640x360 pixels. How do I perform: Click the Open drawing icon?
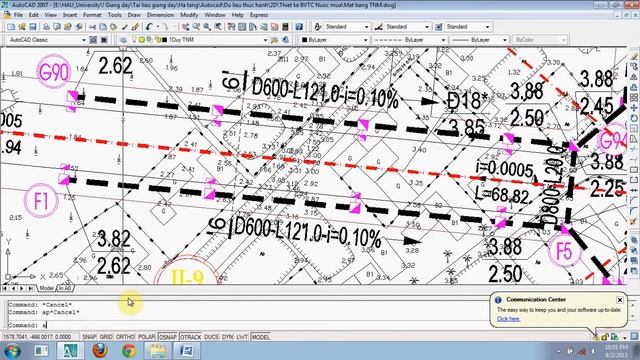tap(22, 27)
